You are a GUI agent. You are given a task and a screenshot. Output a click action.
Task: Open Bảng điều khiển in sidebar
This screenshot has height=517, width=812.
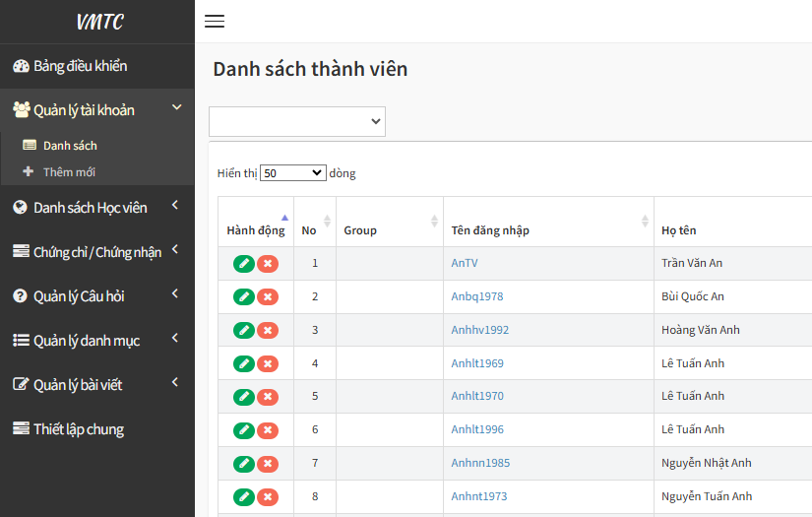(x=79, y=66)
